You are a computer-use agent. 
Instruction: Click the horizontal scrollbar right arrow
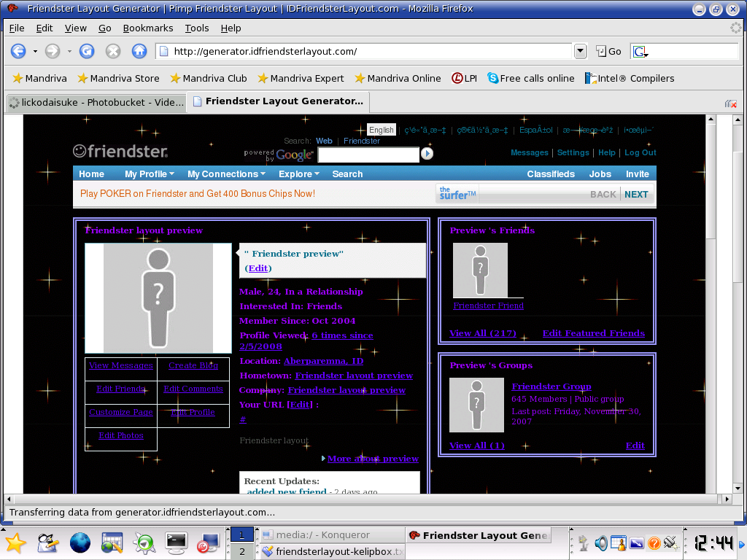(x=727, y=499)
